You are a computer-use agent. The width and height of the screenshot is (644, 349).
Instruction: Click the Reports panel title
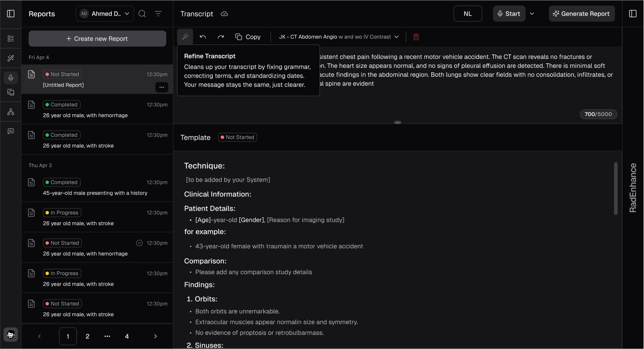click(x=42, y=14)
